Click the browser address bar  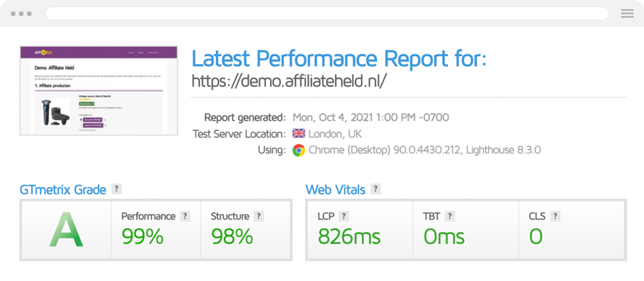click(x=327, y=13)
